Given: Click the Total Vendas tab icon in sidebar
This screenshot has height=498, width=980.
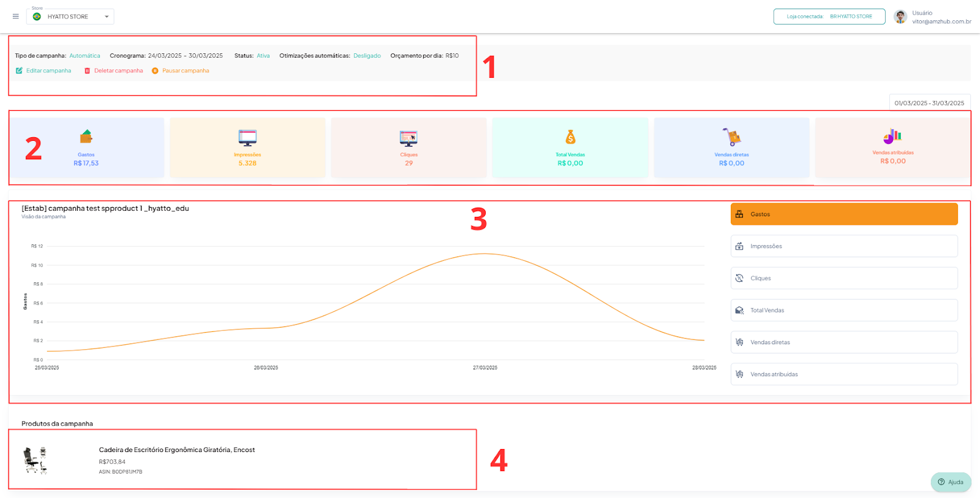Looking at the screenshot, I should [739, 310].
